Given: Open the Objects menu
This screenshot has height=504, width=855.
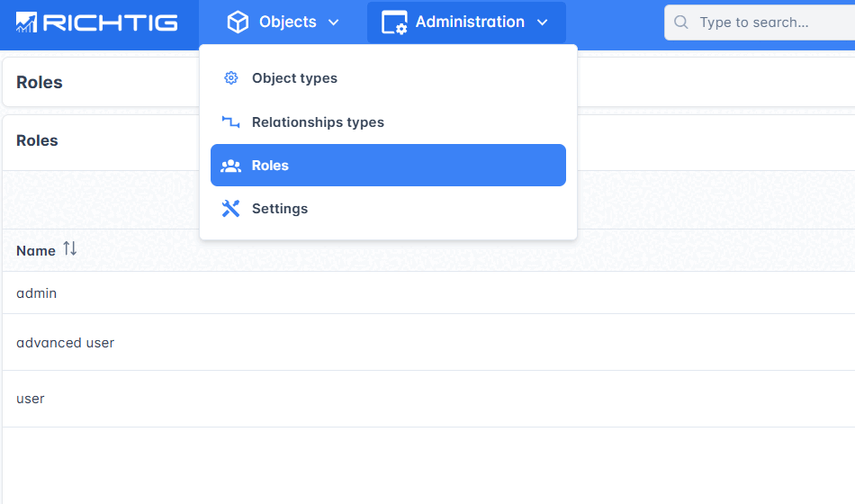Looking at the screenshot, I should [287, 22].
